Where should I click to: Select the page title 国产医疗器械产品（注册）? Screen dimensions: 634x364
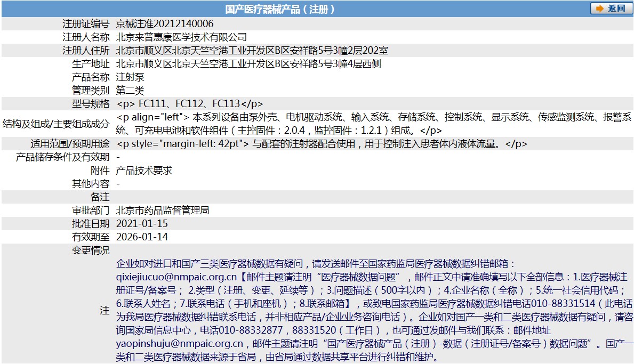click(280, 9)
